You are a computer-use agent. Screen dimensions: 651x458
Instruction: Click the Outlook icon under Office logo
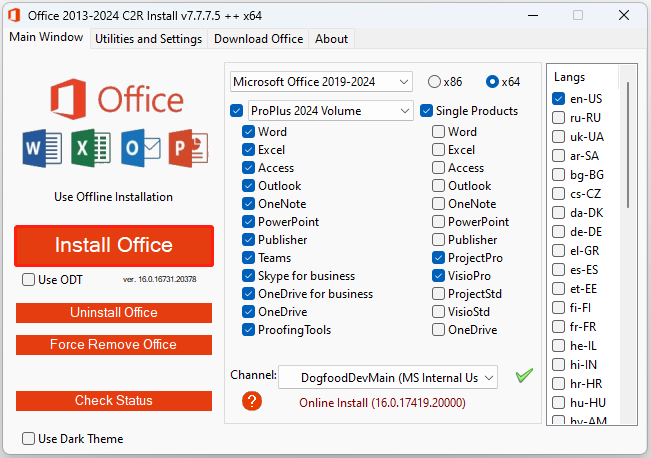[x=139, y=148]
